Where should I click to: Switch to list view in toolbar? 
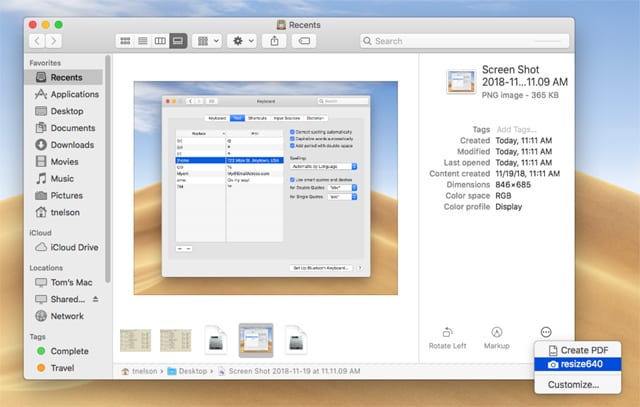142,41
